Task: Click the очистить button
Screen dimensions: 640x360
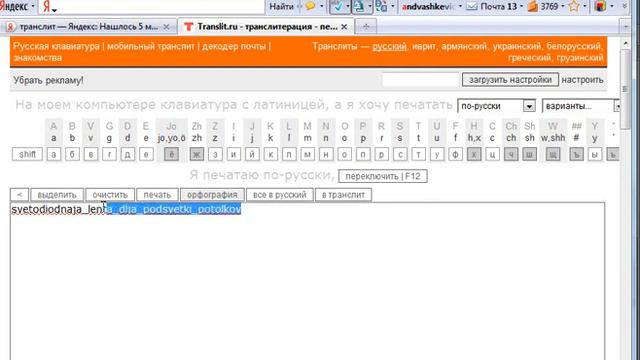Action: pyautogui.click(x=110, y=195)
